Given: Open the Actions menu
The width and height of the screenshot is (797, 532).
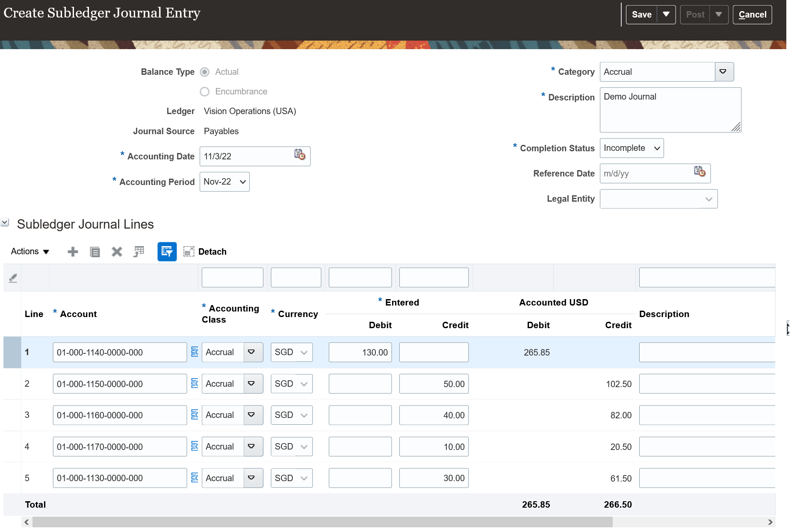Looking at the screenshot, I should [29, 252].
